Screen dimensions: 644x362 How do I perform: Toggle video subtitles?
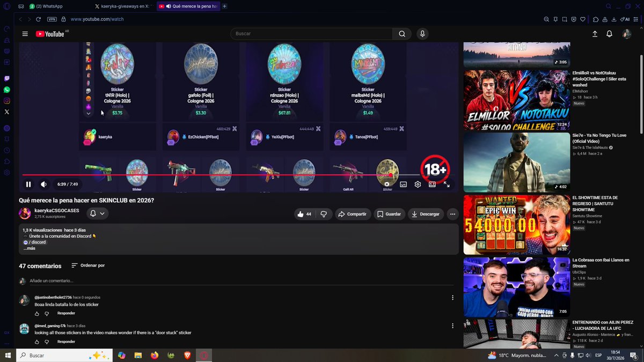[x=403, y=184]
